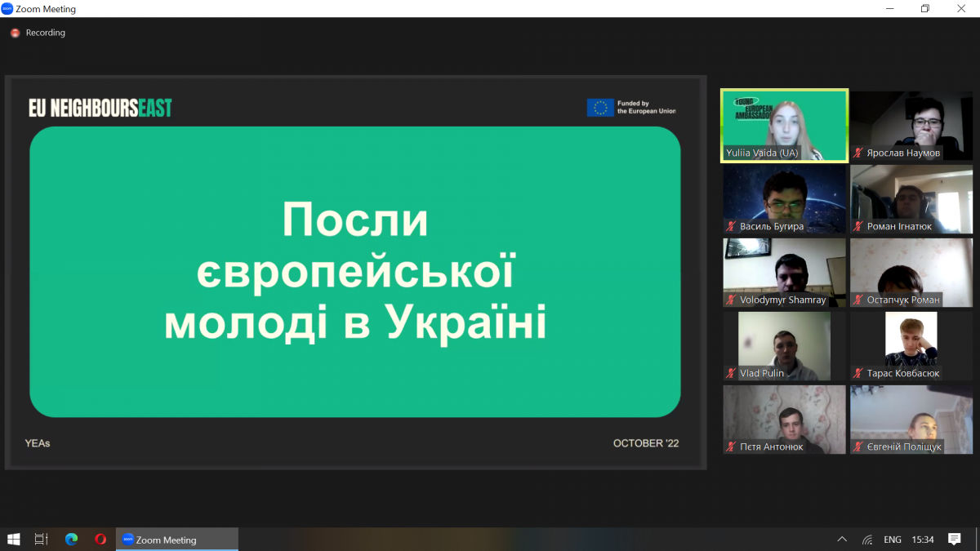The height and width of the screenshot is (551, 980).
Task: Switch to Zoom Meeting taskbar button
Action: pos(177,540)
